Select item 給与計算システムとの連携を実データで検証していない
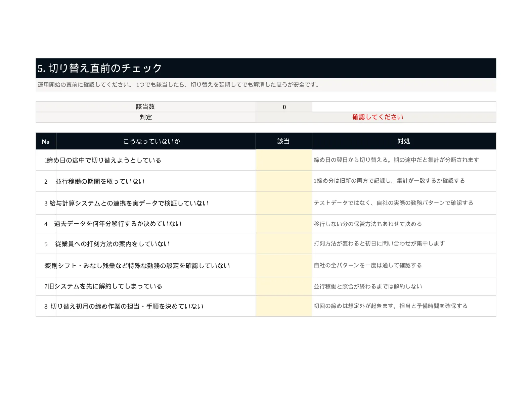Viewport: 532px width, 411px height. 129,203
